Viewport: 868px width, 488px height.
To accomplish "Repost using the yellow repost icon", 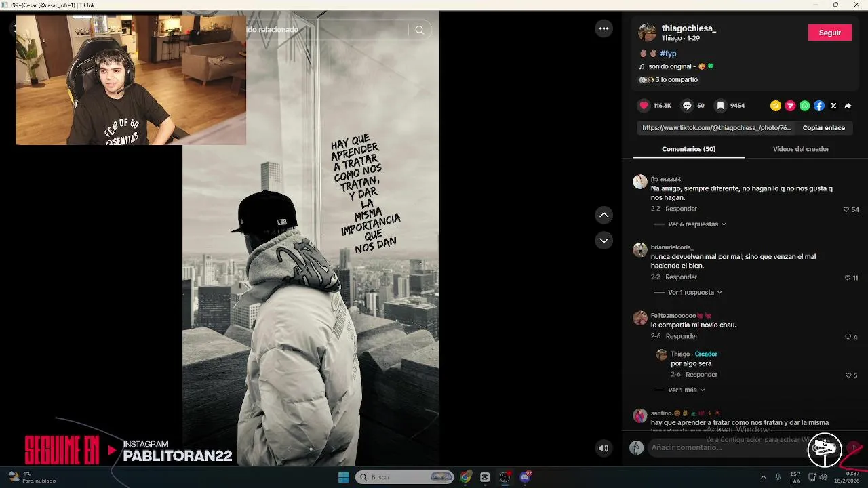I will tap(776, 106).
